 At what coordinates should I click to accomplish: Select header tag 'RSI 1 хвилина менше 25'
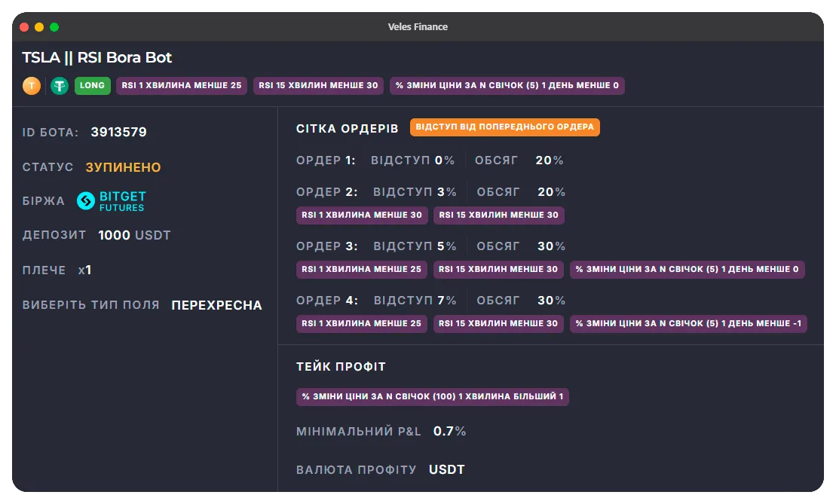(182, 86)
